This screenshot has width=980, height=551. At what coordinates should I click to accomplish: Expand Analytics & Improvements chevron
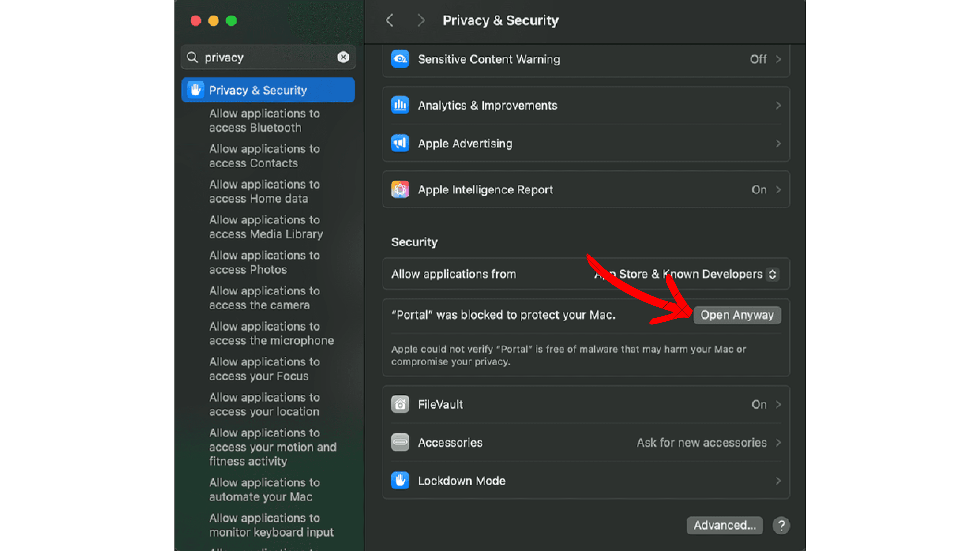coord(778,105)
